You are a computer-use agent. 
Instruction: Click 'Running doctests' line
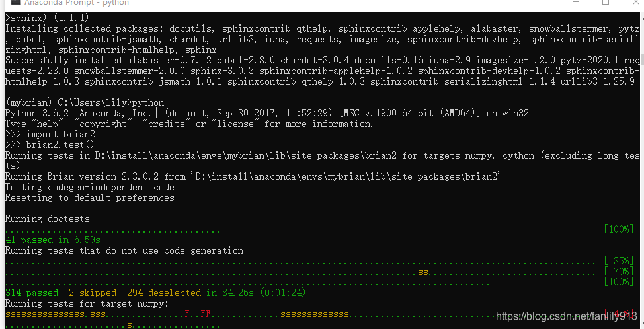[47, 219]
